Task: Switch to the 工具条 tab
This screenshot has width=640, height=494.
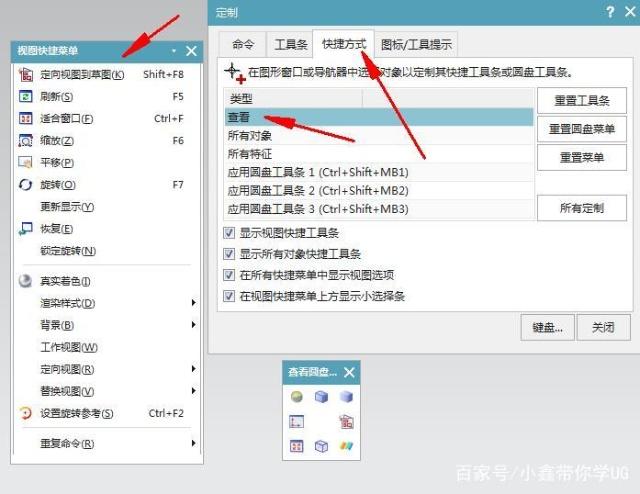Action: pyautogui.click(x=290, y=44)
